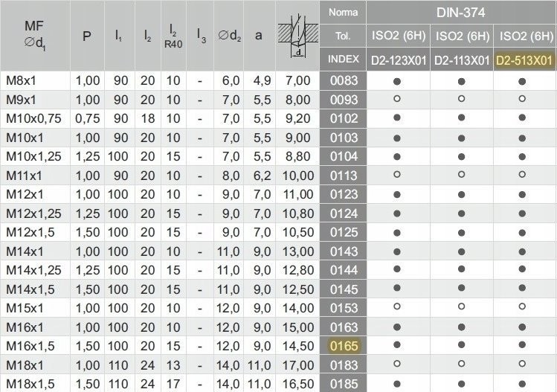
Task: Click the filled dot for M16x1,5 under D2-513X01
Action: point(524,346)
